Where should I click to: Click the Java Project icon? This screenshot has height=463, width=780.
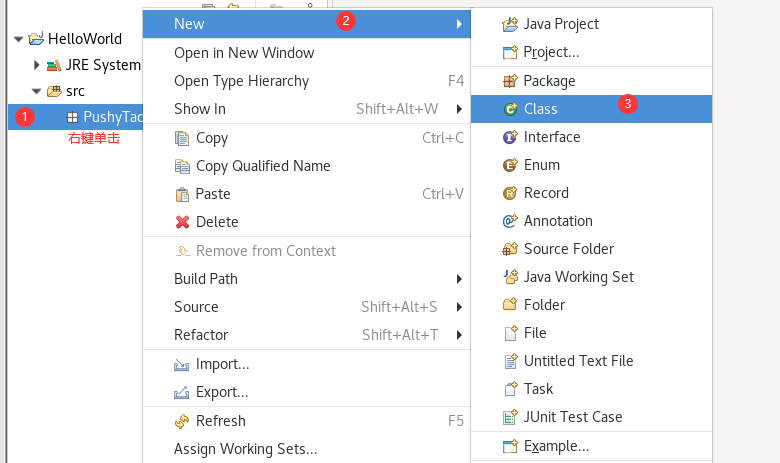(509, 24)
